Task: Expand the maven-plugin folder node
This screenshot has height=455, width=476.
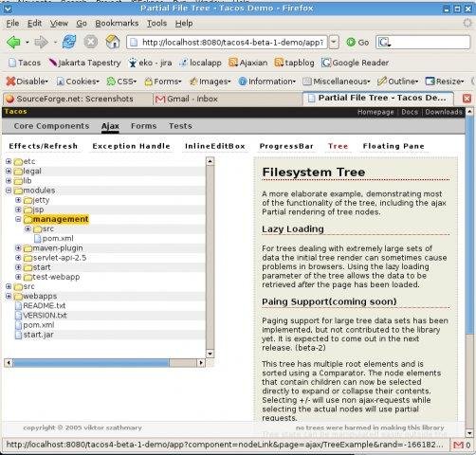Action: click(x=18, y=248)
